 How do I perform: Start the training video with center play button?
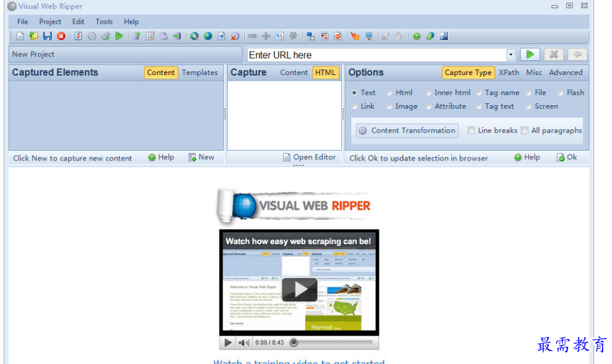click(300, 289)
